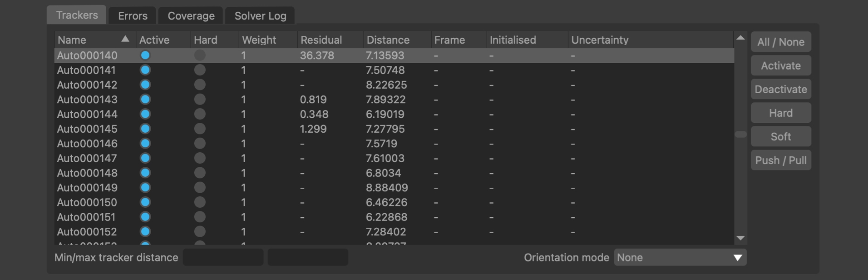Toggle Hard for Auto000147

point(200,158)
